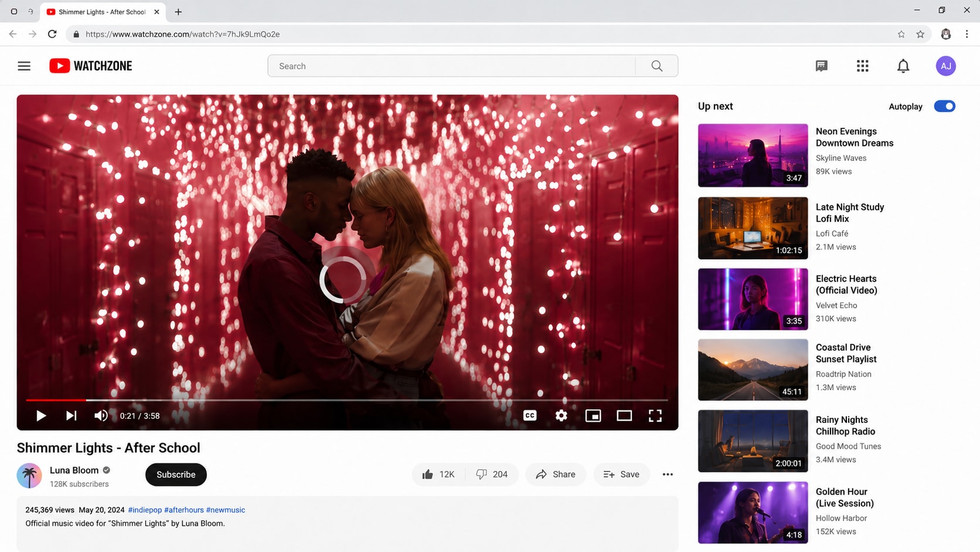This screenshot has height=552, width=980.
Task: Click the Roadtrip Nation channel name
Action: tap(843, 374)
